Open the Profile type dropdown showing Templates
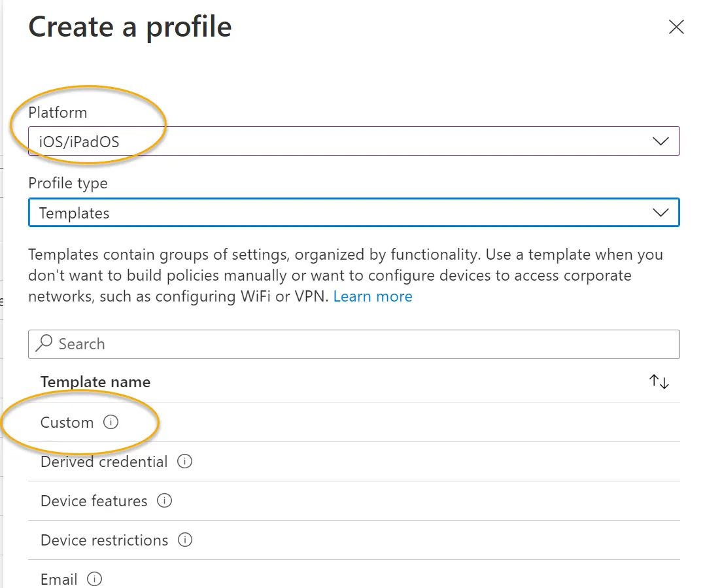The width and height of the screenshot is (703, 588). [354, 213]
